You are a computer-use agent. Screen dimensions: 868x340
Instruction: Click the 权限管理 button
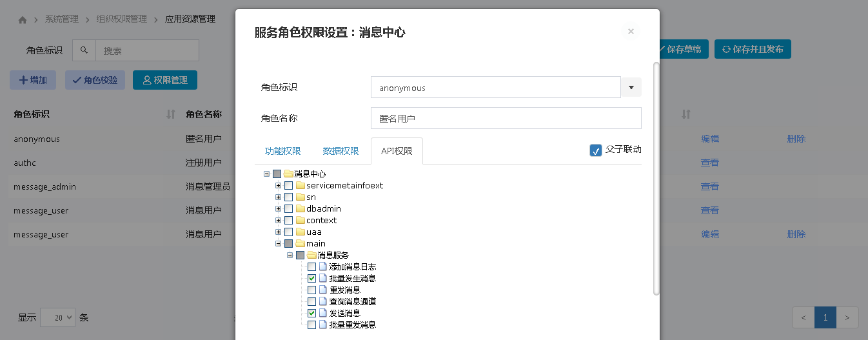pos(165,80)
